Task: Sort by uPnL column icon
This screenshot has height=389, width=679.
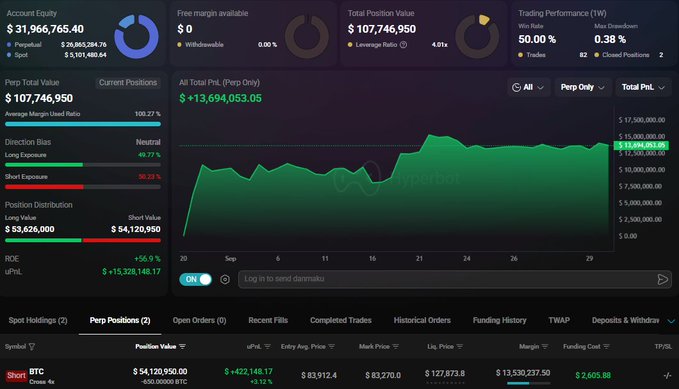Action: pyautogui.click(x=267, y=347)
